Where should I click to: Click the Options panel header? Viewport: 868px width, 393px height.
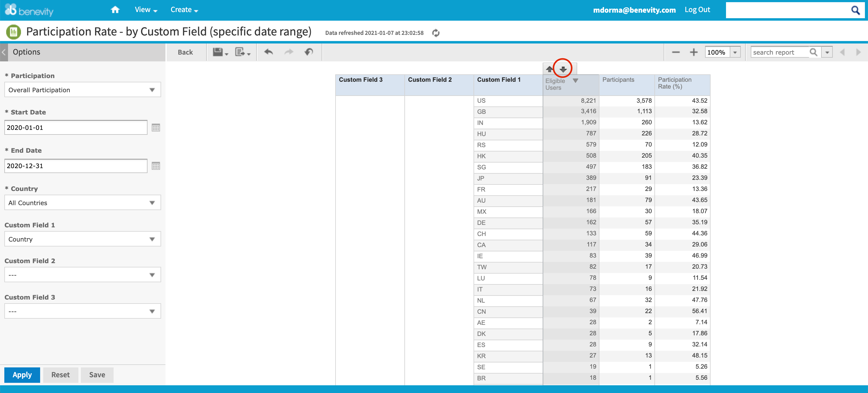click(87, 52)
